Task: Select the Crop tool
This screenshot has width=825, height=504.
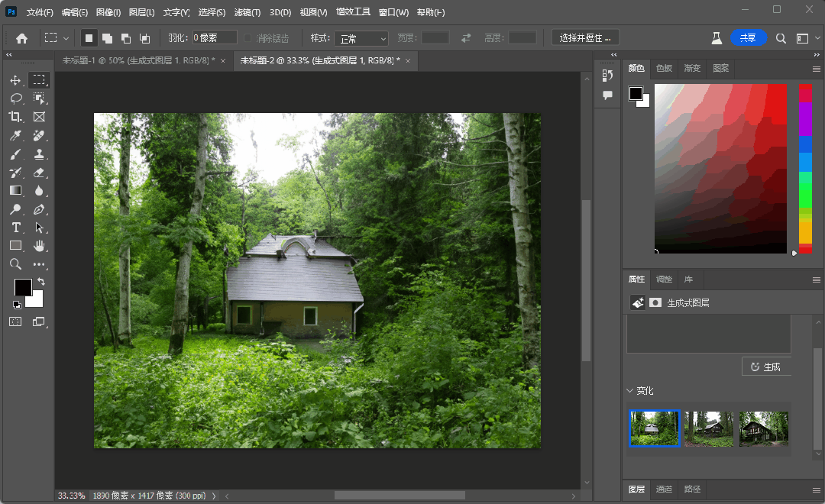Action: (15, 117)
